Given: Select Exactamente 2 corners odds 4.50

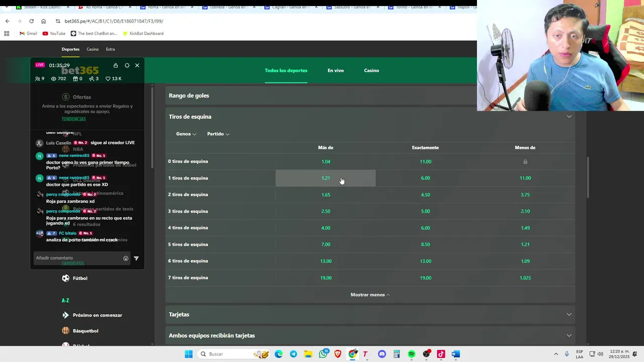Looking at the screenshot, I should pyautogui.click(x=425, y=195).
